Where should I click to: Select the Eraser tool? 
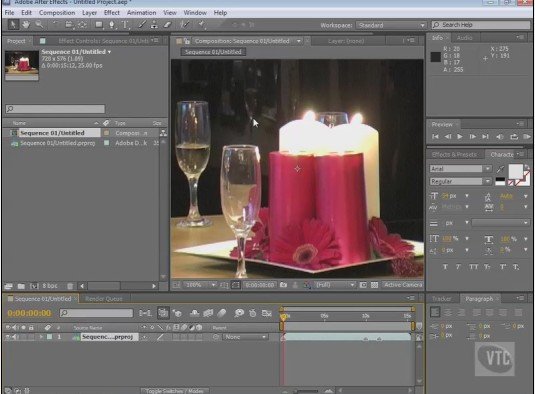(167, 25)
